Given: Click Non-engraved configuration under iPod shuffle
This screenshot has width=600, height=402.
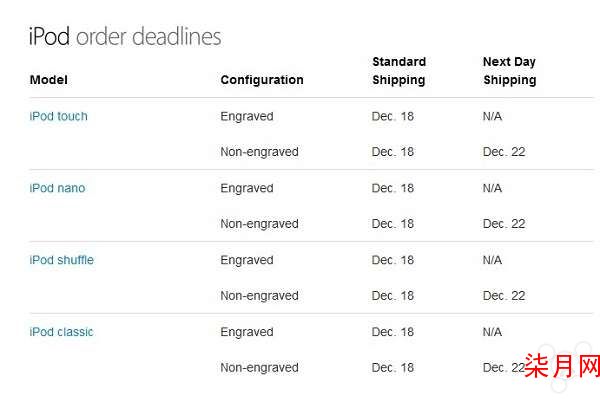Looking at the screenshot, I should point(259,296).
